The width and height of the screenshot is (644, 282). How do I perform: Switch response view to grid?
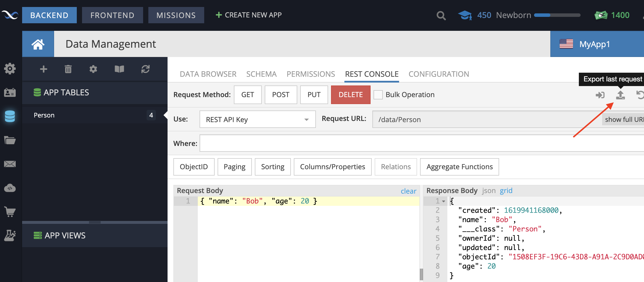pos(506,191)
